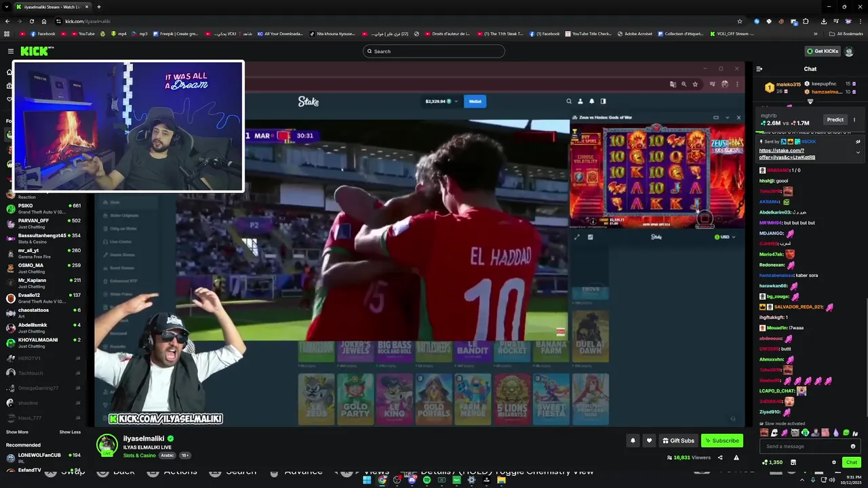Viewport: 868px width, 488px height.
Task: Open the Get KICKs button
Action: (x=822, y=51)
